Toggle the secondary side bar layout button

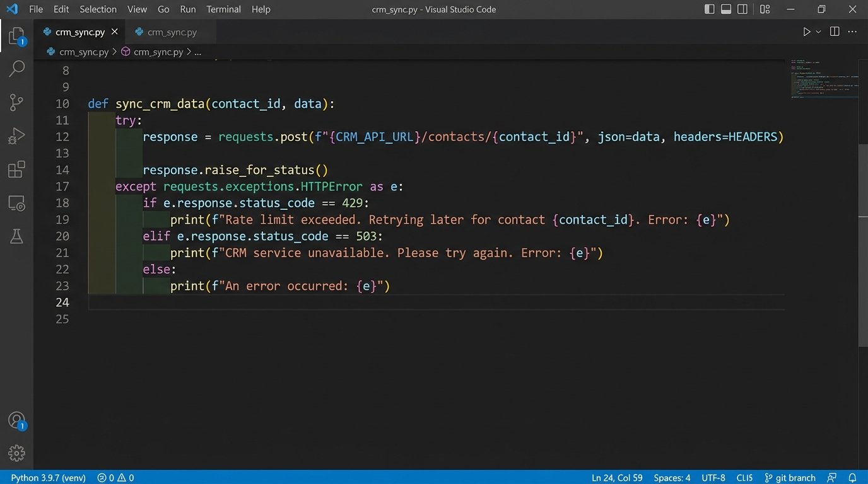point(742,9)
